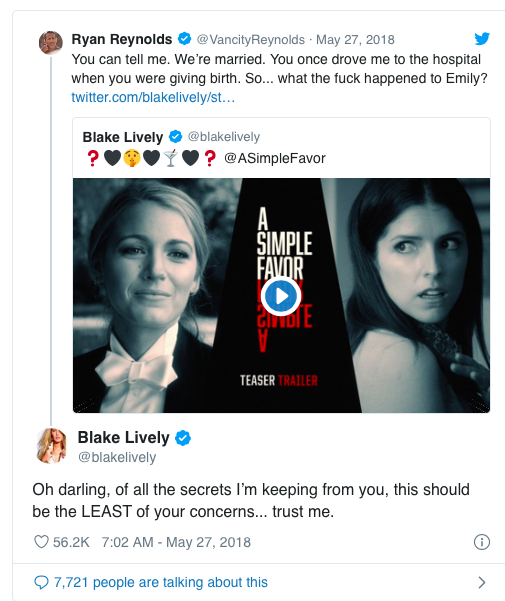Click the @ASimpleFavor mention
The image size is (505, 601).
(x=274, y=158)
